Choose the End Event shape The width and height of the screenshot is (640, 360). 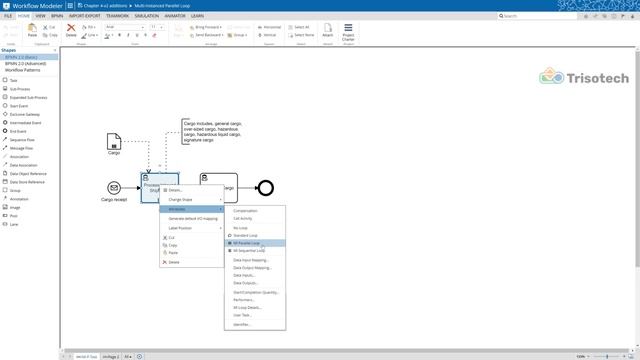15,131
